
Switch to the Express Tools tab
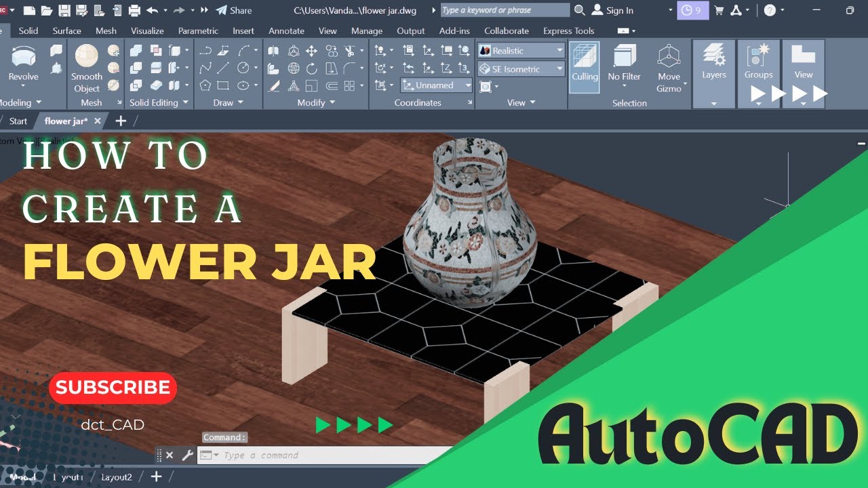(x=568, y=30)
